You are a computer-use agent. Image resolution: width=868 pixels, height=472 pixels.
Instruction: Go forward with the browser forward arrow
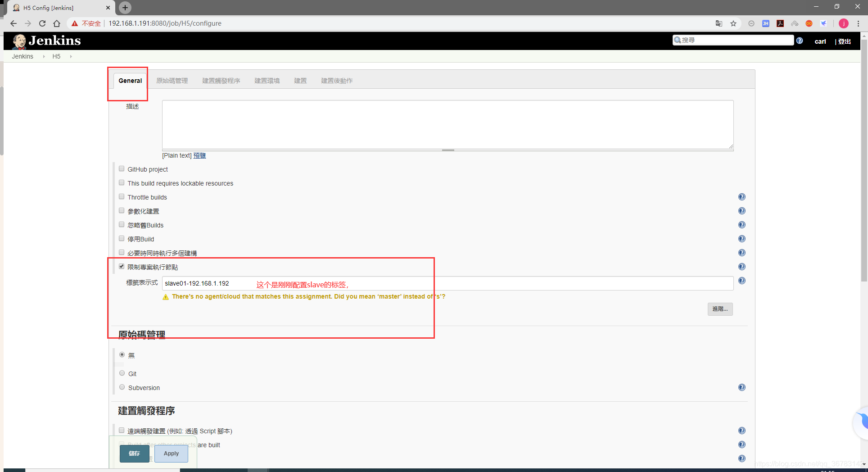[x=28, y=23]
